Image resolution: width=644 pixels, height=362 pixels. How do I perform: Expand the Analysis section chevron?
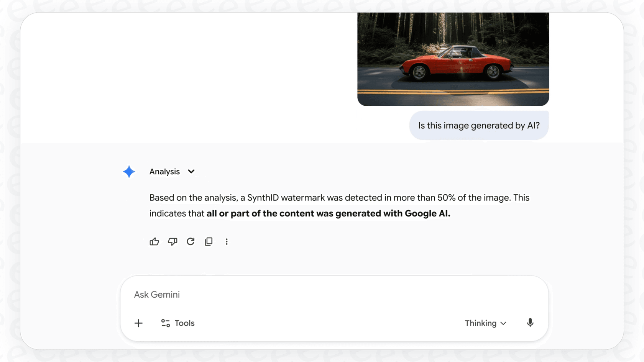(x=191, y=171)
